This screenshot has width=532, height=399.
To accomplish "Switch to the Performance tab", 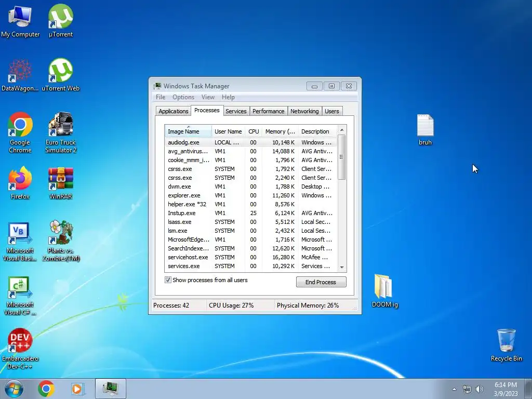I will tap(268, 111).
